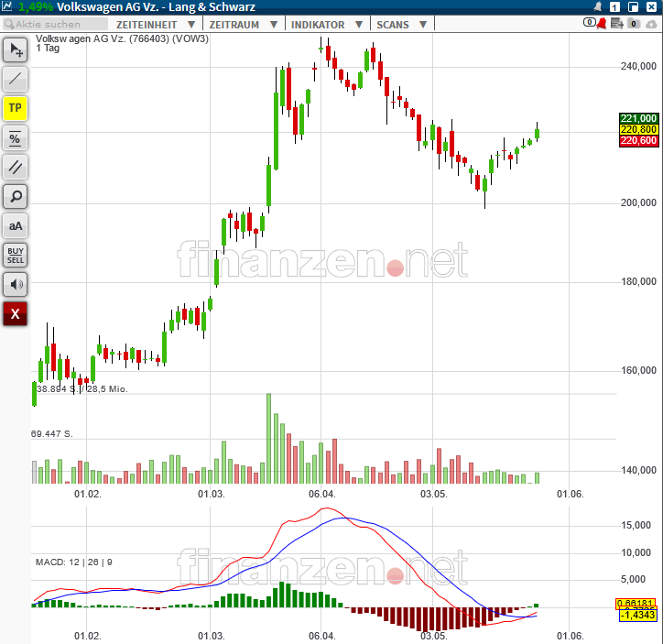663x644 pixels.
Task: Click the 'Volkswagen AG Vz. (766403) (VOW3)' chart title
Action: (122, 38)
